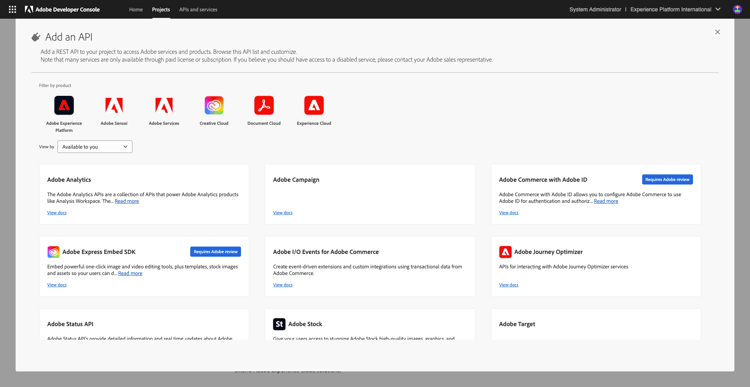Switch to APIs and services tab

tap(198, 9)
